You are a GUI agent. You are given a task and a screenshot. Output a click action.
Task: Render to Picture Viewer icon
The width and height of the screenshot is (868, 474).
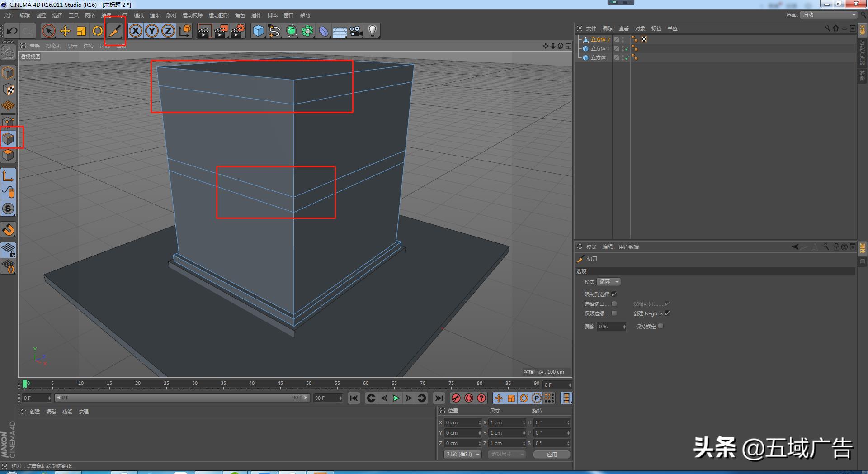221,31
